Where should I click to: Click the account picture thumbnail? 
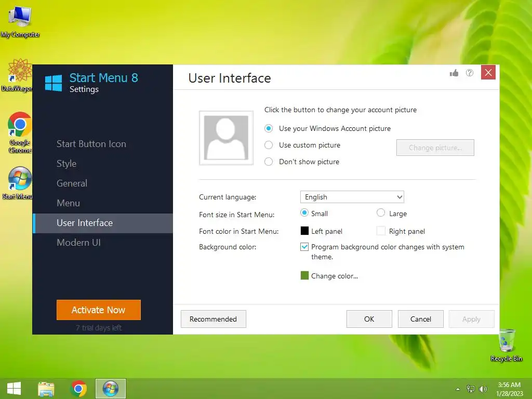coord(227,138)
